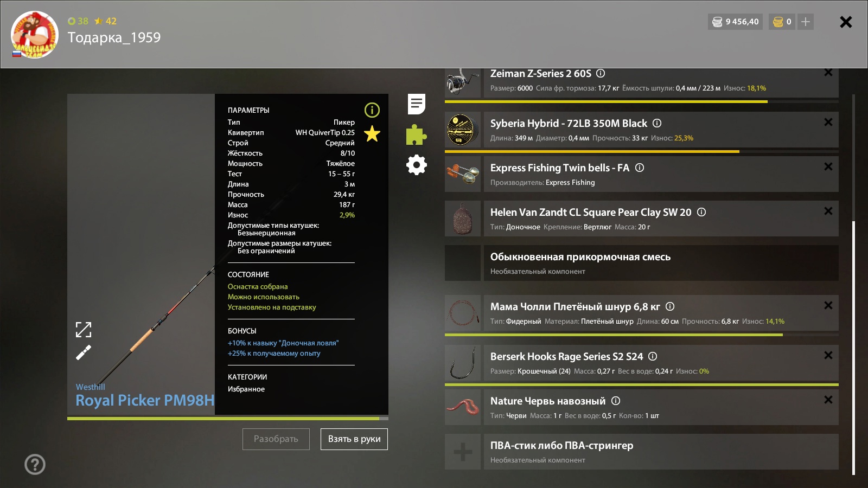
Task: Remove Syberia Hybrid line from setup
Action: coord(828,122)
